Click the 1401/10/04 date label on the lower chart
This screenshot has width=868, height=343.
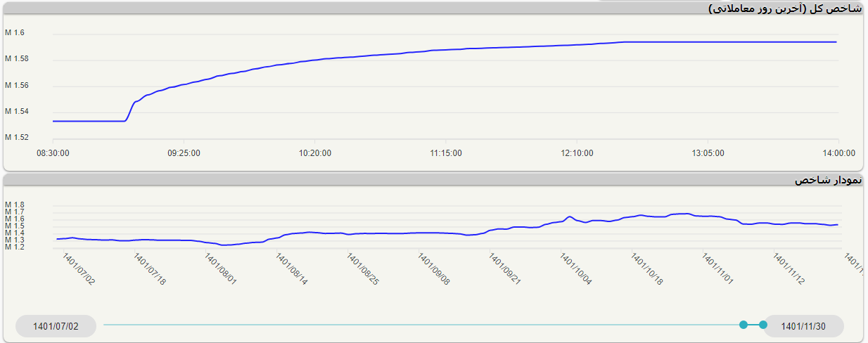coord(576,270)
